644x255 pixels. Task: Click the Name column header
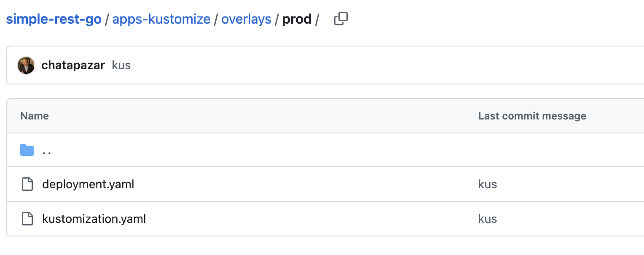35,116
